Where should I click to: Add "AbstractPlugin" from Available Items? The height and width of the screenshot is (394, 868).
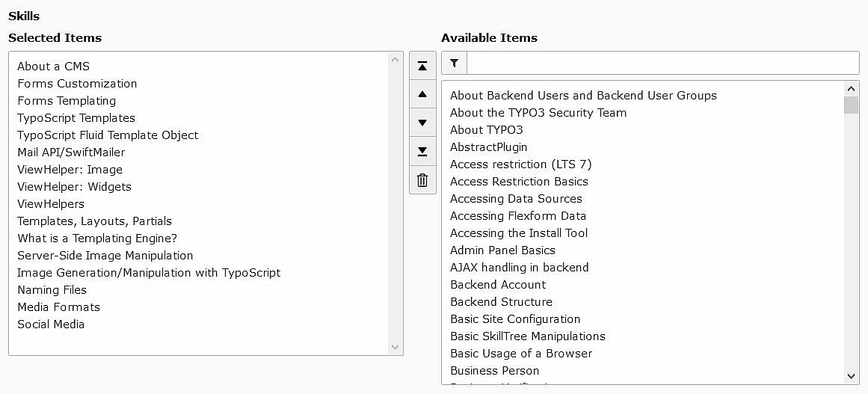tap(488, 147)
